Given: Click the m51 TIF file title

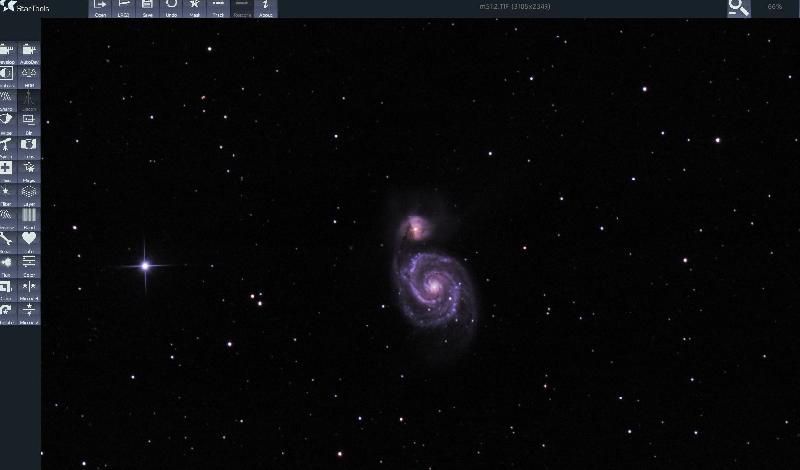Looking at the screenshot, I should pos(515,7).
